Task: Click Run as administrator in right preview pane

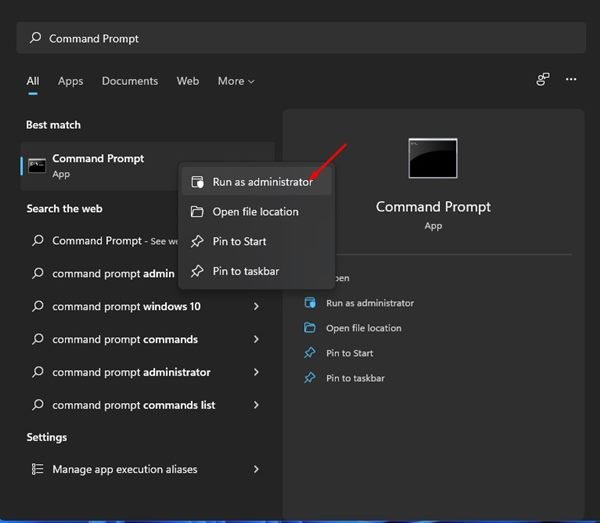Action: 370,303
